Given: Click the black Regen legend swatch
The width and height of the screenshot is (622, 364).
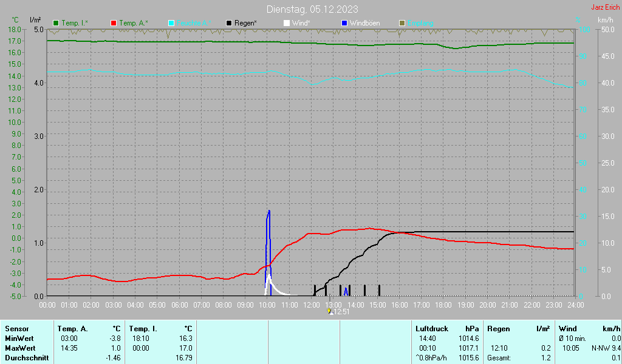Looking at the screenshot, I should pos(229,23).
